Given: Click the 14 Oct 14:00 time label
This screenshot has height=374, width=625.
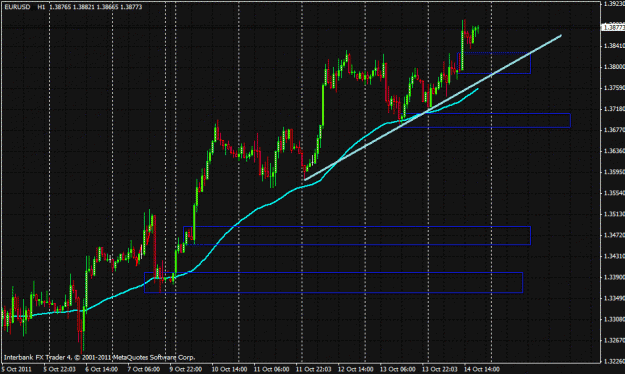Looking at the screenshot, I should [x=482, y=369].
